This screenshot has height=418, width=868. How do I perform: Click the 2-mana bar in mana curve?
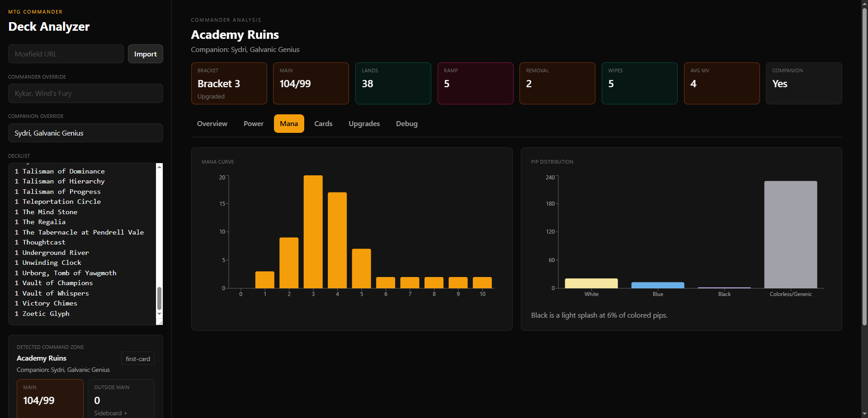point(289,263)
